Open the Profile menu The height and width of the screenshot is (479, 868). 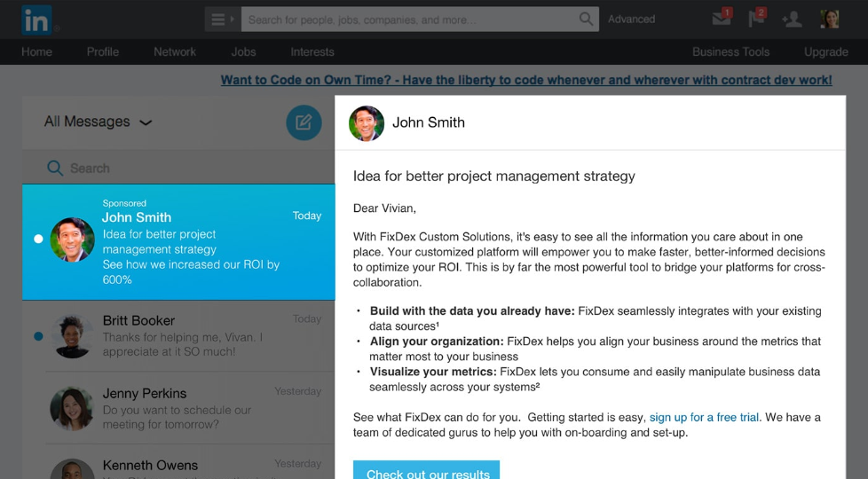[x=102, y=52]
